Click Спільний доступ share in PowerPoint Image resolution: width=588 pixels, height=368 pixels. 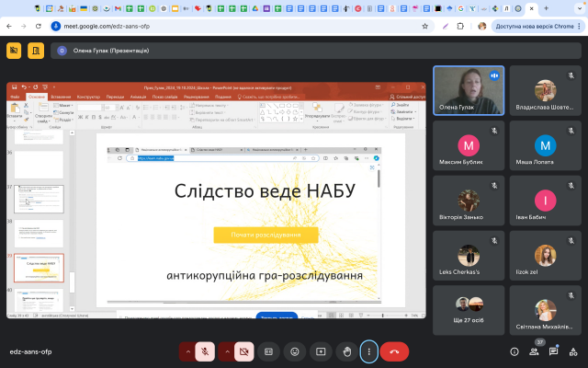click(407, 97)
